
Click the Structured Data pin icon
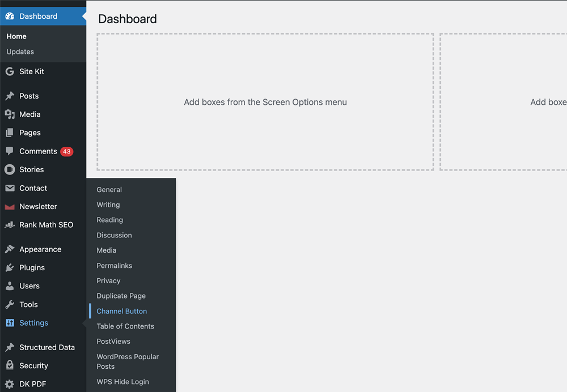coord(10,347)
